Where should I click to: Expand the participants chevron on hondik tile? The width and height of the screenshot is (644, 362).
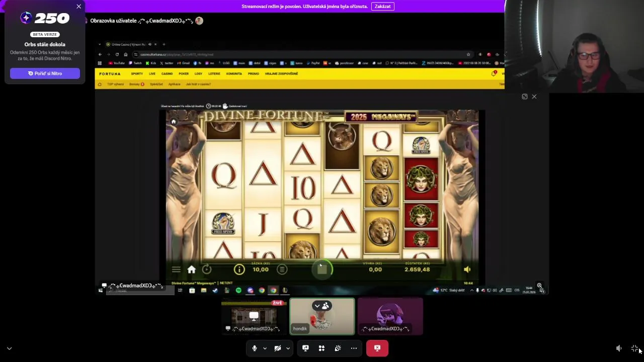point(317,306)
